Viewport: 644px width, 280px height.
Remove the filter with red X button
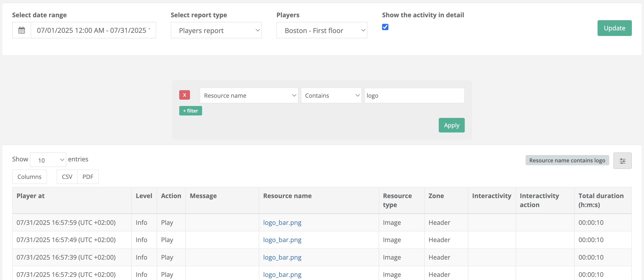click(185, 95)
